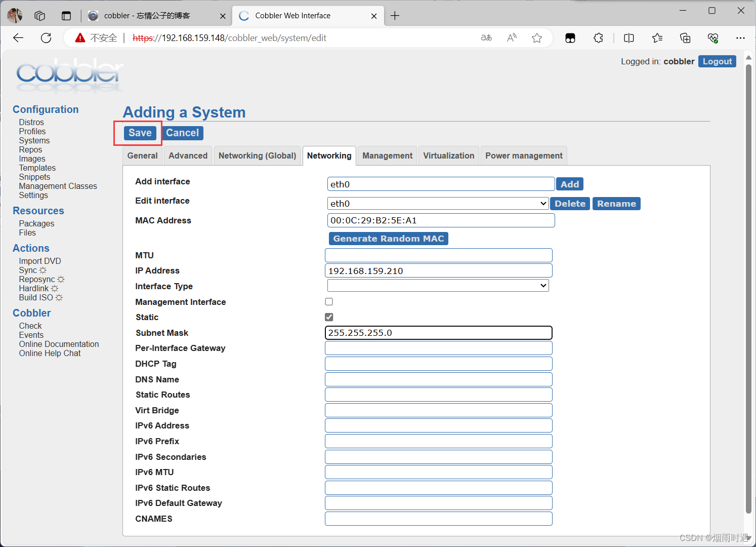The height and width of the screenshot is (547, 756).
Task: Click the Add interface text field
Action: pyautogui.click(x=441, y=184)
